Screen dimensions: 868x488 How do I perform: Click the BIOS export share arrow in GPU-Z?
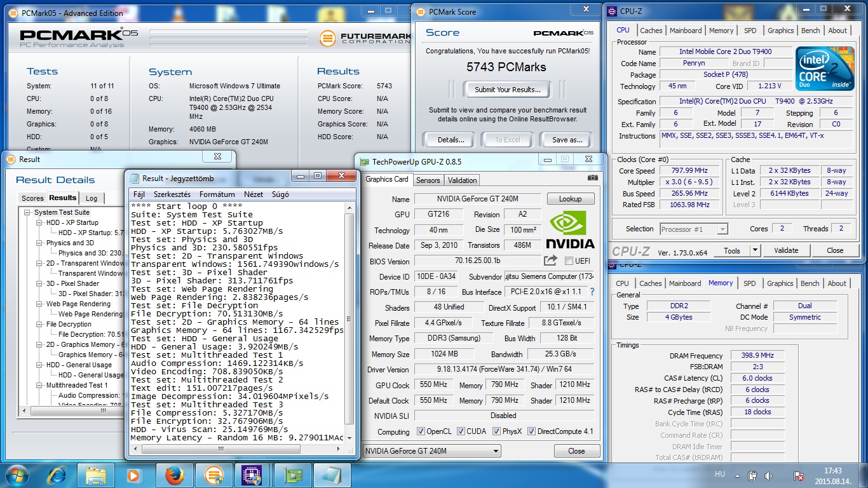click(x=550, y=261)
